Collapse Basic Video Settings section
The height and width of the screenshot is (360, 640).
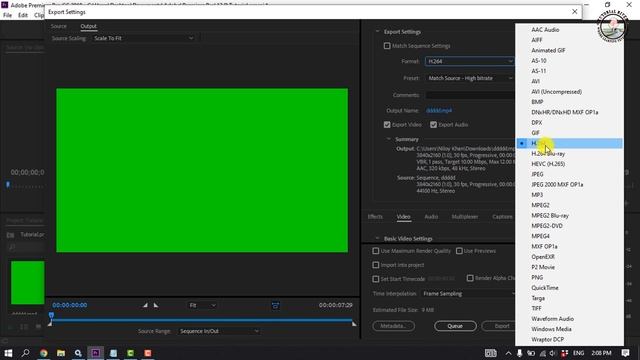point(377,238)
